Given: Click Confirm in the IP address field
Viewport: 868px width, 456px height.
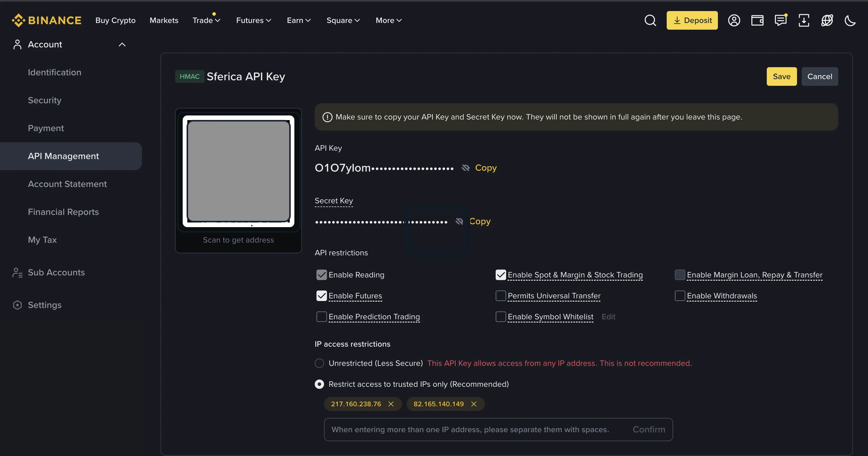Looking at the screenshot, I should coord(649,430).
